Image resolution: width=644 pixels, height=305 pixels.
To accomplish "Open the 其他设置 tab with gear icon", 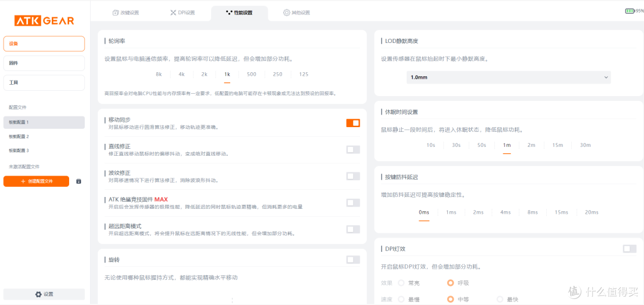I will [x=296, y=13].
